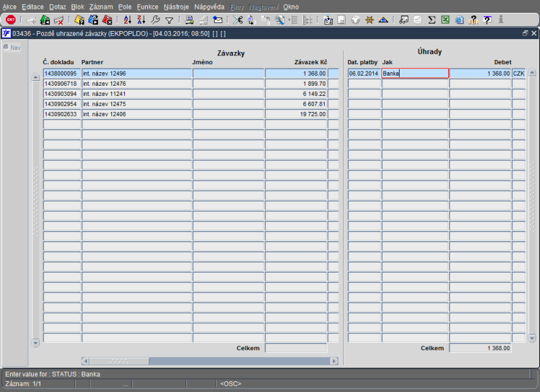Open the Okno menu
This screenshot has width=540, height=392.
[x=291, y=7]
